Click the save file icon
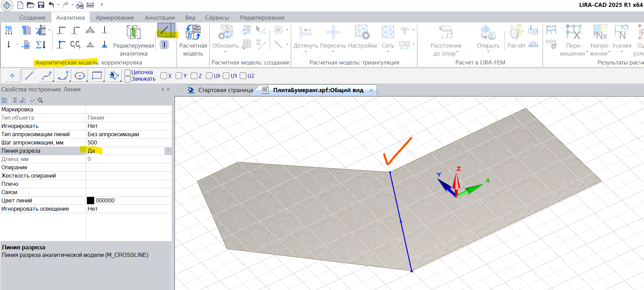This screenshot has width=644, height=290. (x=41, y=5)
